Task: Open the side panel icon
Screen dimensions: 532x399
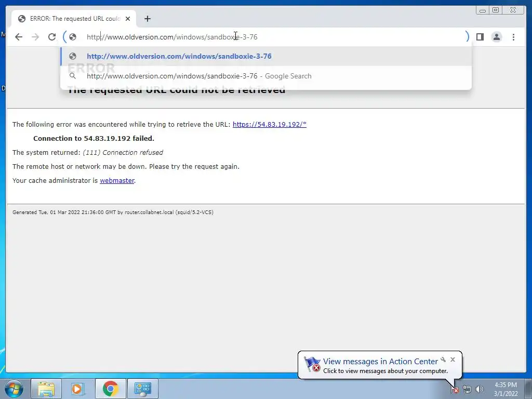Action: tap(480, 37)
